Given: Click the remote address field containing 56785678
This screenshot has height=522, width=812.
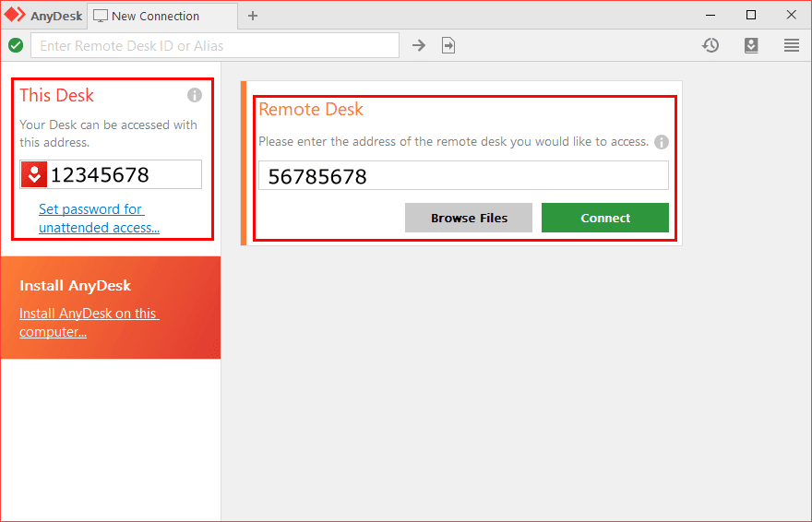Looking at the screenshot, I should tap(463, 175).
